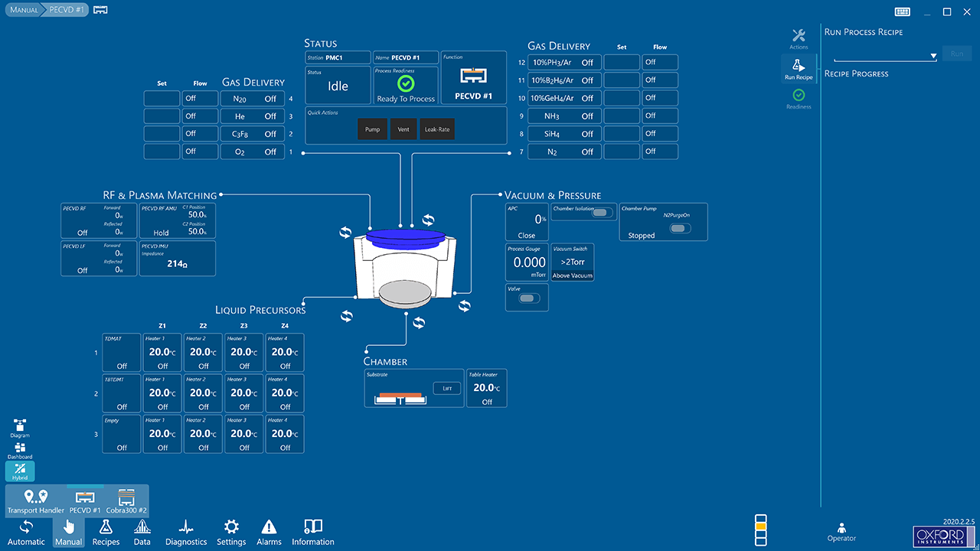Click the PECVD RF AMU Hold tile

point(178,220)
